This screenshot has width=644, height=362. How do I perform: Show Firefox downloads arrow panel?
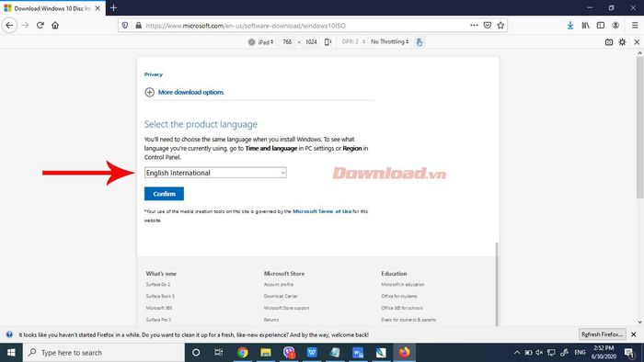tap(570, 26)
